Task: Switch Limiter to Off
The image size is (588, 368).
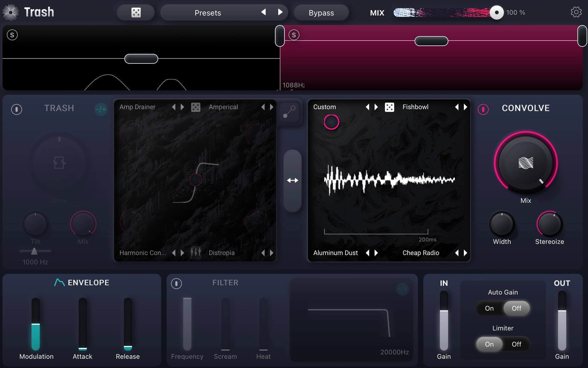Action: pos(516,344)
